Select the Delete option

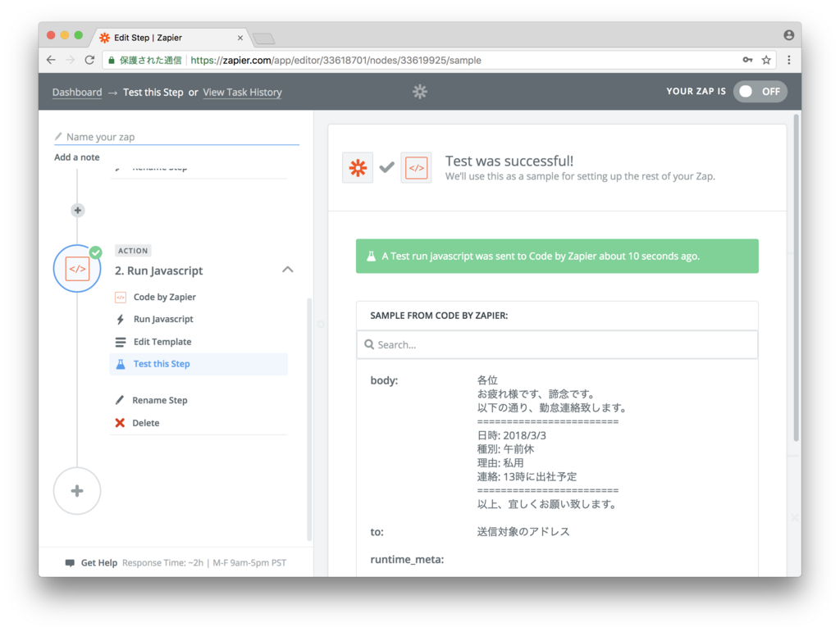(x=146, y=423)
